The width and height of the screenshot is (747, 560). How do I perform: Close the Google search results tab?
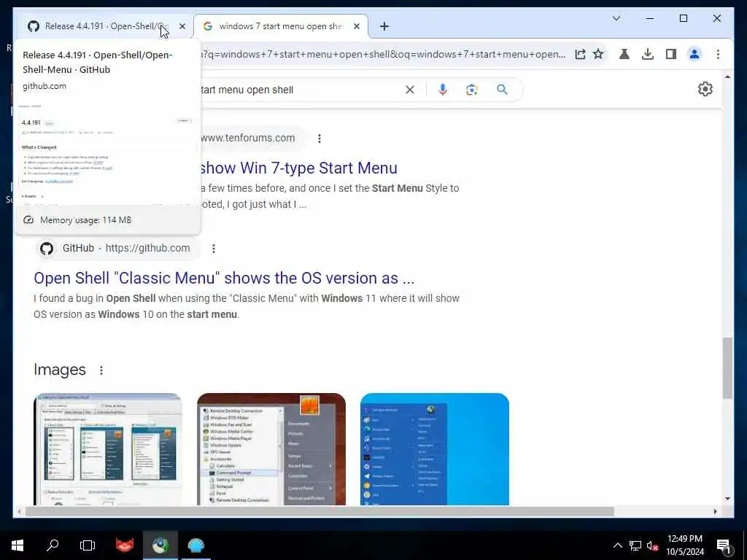pos(356,26)
